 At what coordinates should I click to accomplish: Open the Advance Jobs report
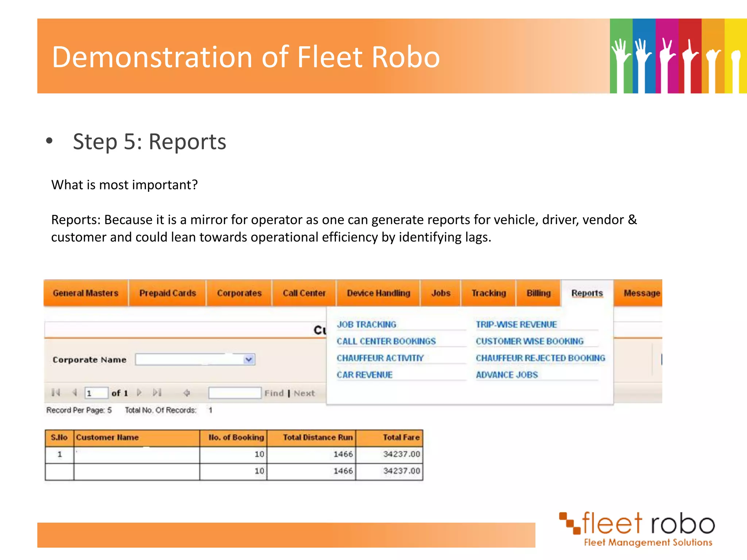(x=507, y=375)
